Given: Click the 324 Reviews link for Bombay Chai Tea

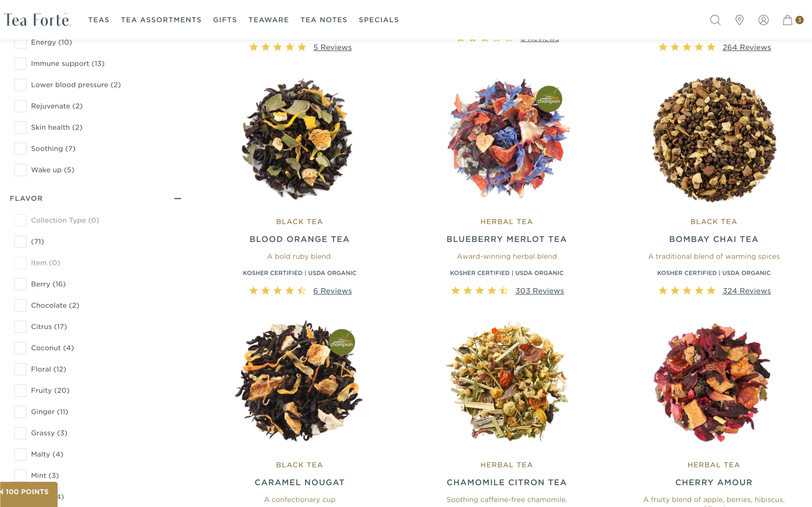Looking at the screenshot, I should click(746, 290).
